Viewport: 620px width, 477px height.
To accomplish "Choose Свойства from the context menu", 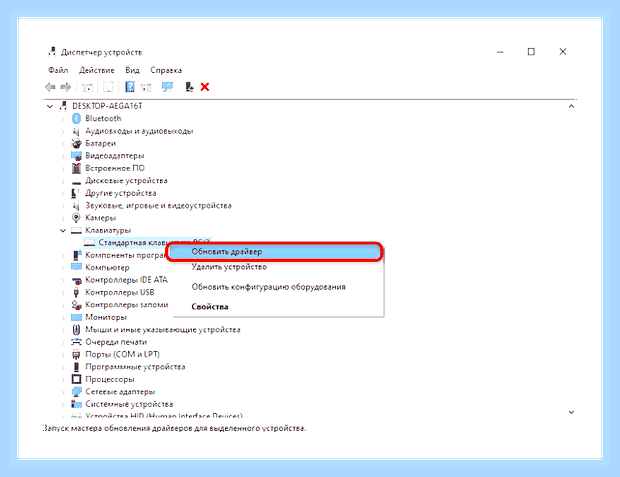I will coord(278,307).
